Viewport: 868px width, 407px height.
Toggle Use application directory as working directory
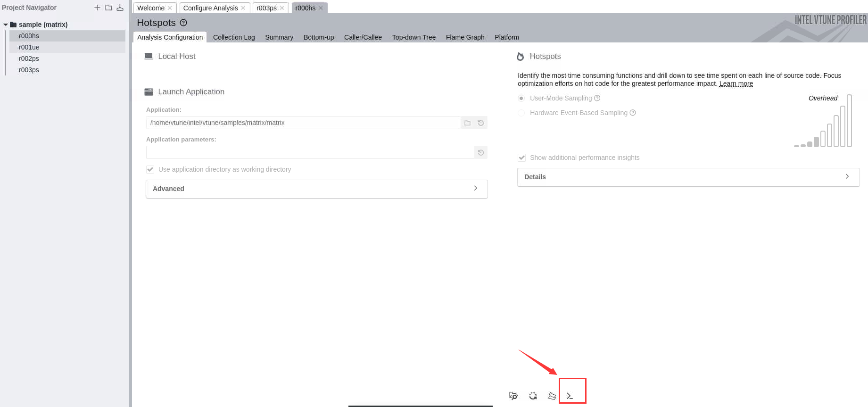[150, 169]
